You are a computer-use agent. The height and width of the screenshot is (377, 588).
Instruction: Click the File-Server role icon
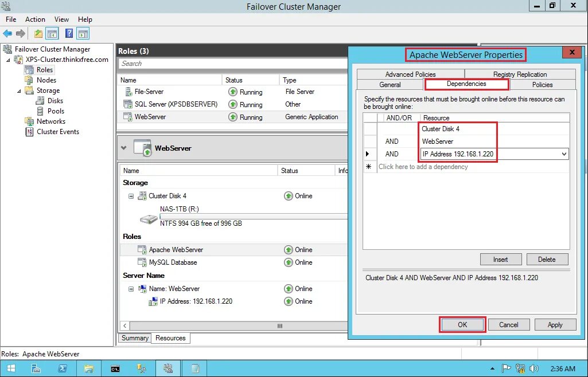point(128,92)
